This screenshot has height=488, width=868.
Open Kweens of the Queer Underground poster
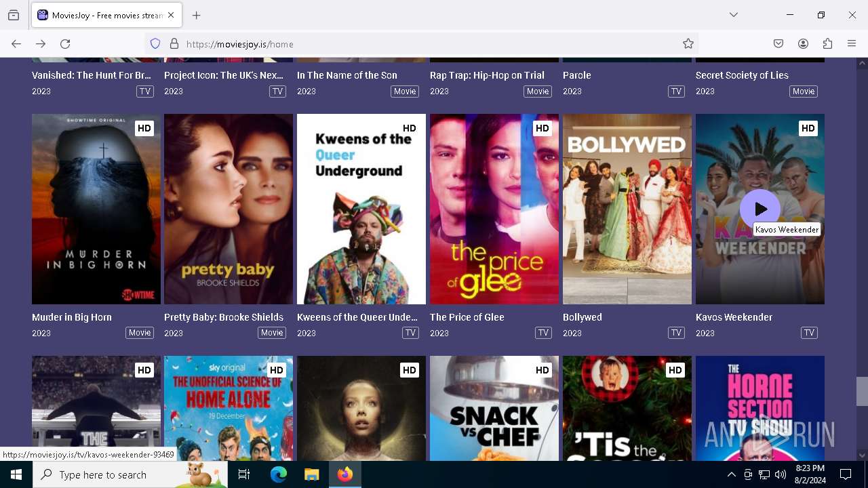click(361, 209)
